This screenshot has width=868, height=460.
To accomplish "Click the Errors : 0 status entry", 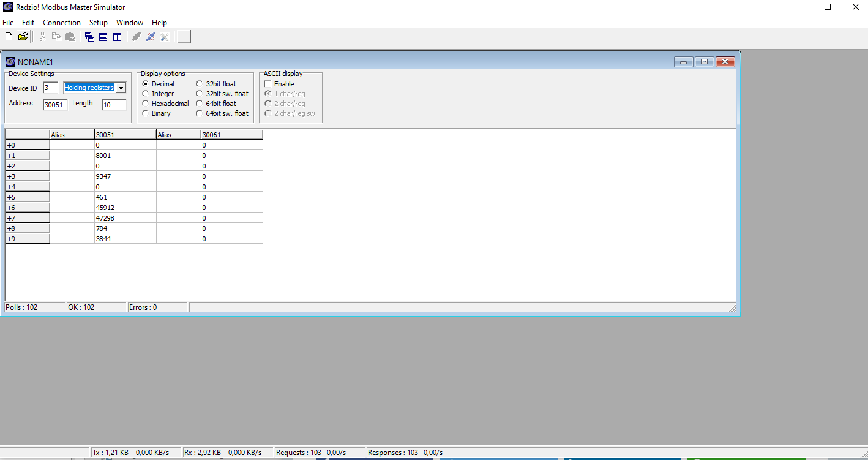I will pos(158,307).
